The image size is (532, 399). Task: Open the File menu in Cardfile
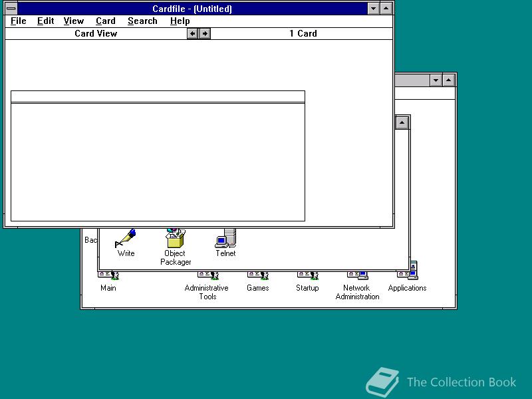click(x=19, y=21)
